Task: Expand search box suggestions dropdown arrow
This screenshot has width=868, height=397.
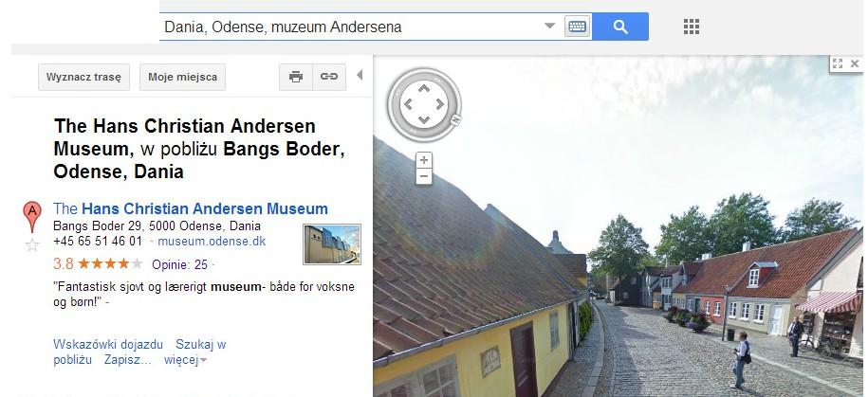Action: (549, 26)
